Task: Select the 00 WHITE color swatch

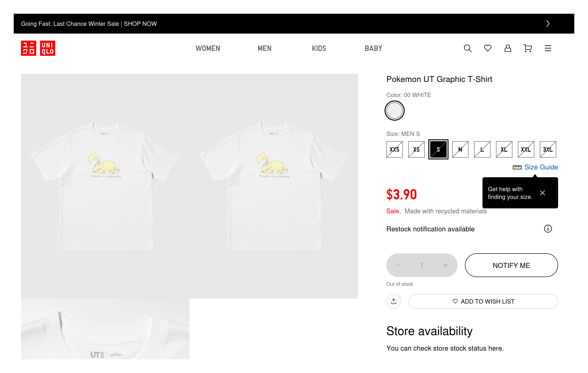Action: [x=394, y=111]
